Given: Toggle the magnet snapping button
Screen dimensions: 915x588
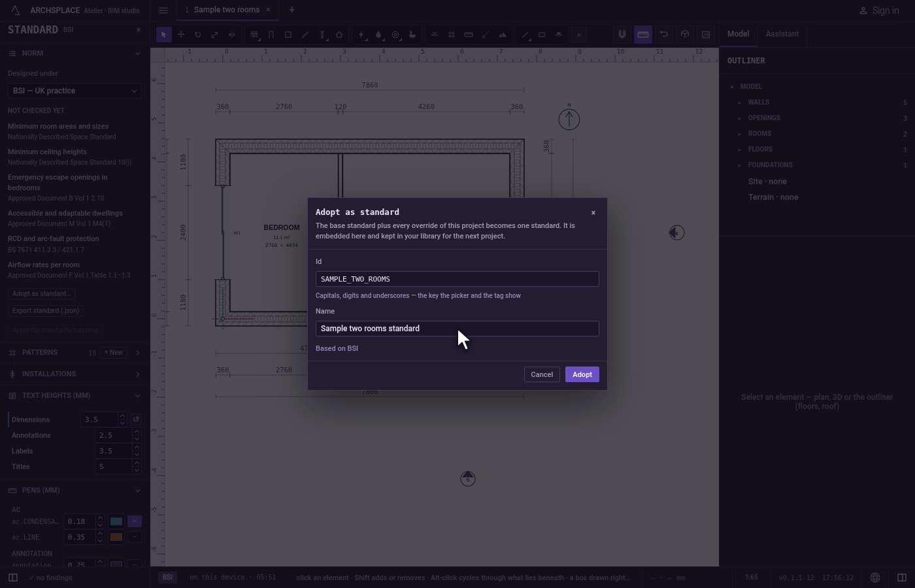Looking at the screenshot, I should pyautogui.click(x=622, y=34).
